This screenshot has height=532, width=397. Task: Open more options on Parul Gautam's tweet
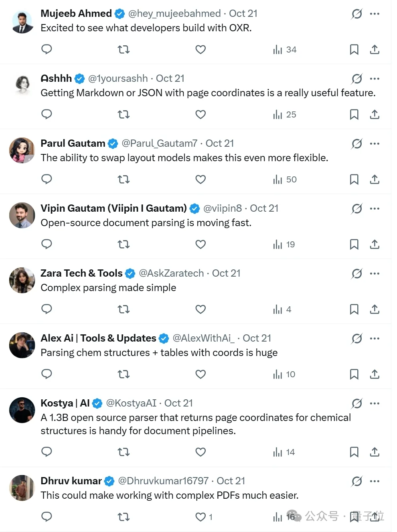(x=375, y=144)
